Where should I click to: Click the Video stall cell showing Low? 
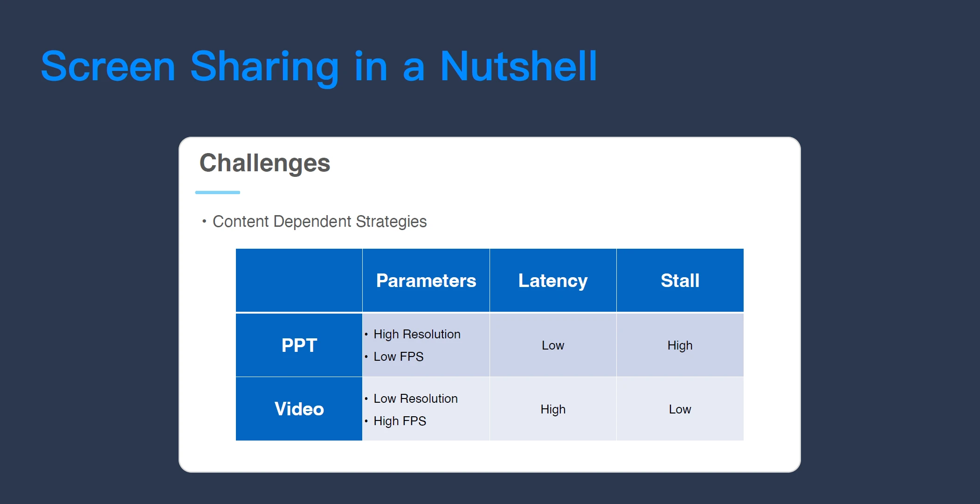click(680, 409)
